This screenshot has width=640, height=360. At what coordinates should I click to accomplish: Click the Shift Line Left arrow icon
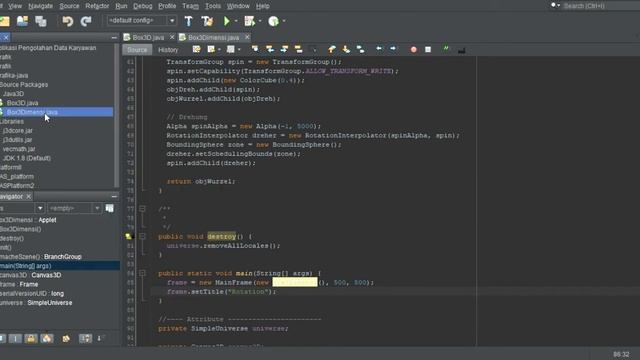379,49
